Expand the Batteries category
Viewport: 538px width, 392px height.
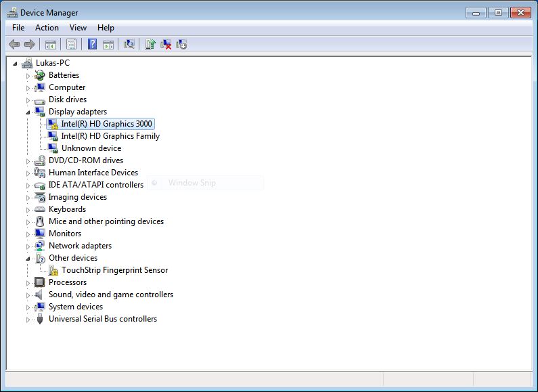(28, 76)
